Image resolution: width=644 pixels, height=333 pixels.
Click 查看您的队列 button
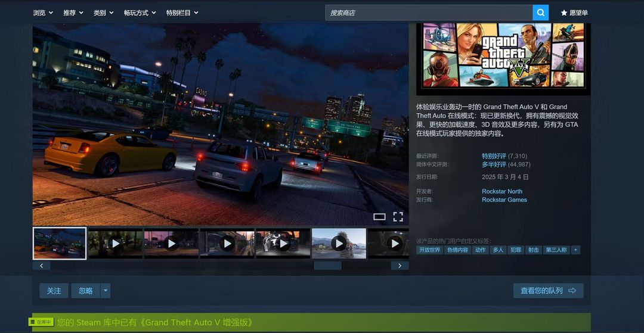click(x=549, y=291)
